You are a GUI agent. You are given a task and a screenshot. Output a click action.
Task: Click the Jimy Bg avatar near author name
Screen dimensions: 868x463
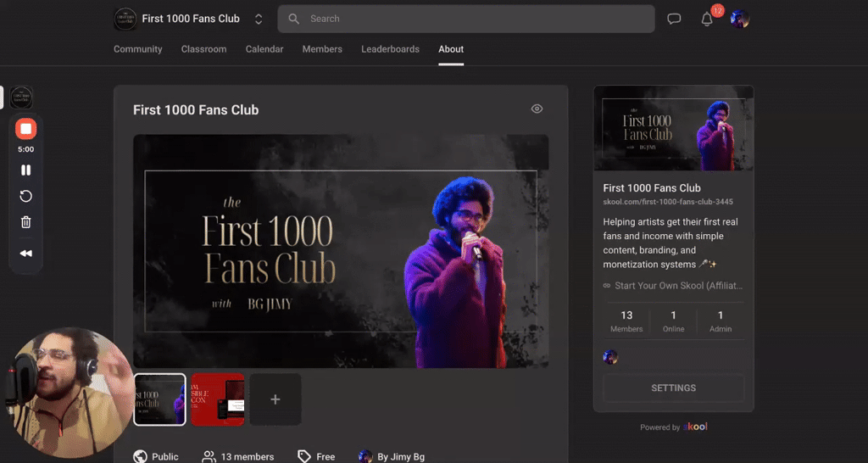click(365, 456)
